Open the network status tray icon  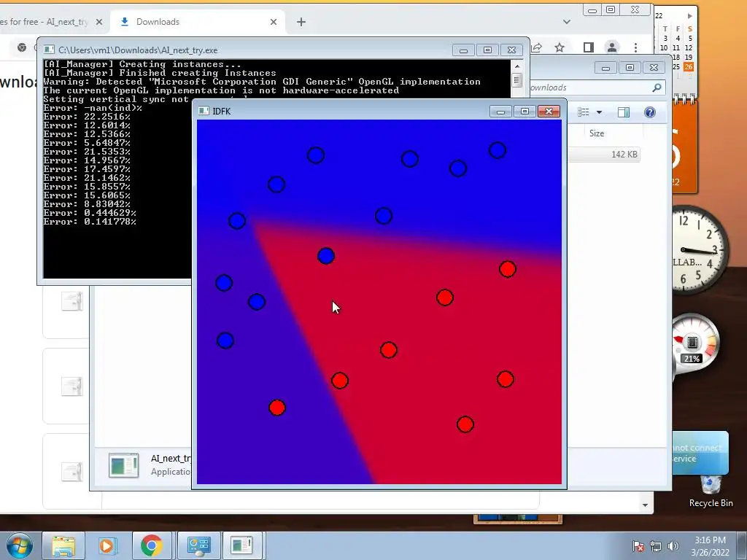pyautogui.click(x=656, y=546)
